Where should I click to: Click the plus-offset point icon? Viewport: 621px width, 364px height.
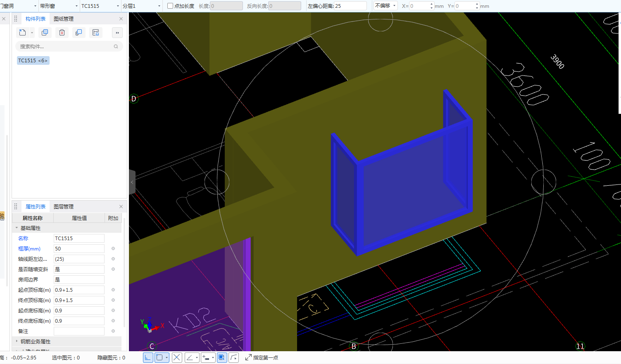206,358
